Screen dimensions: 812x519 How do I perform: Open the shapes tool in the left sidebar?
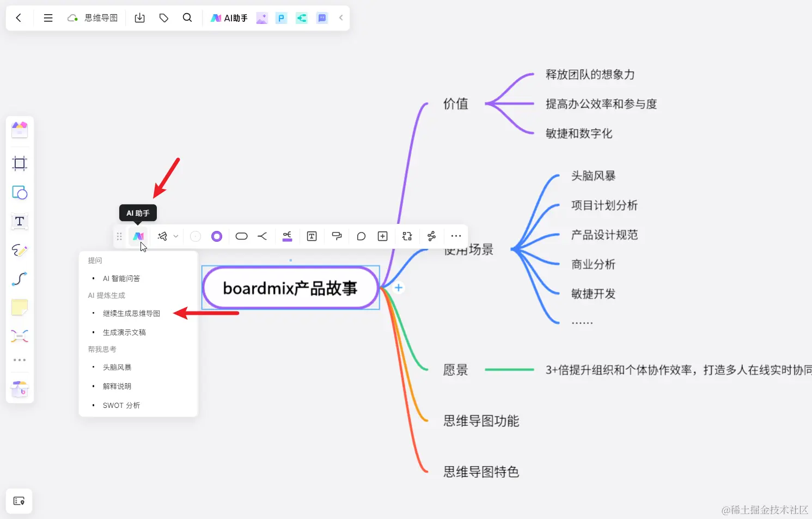click(20, 192)
